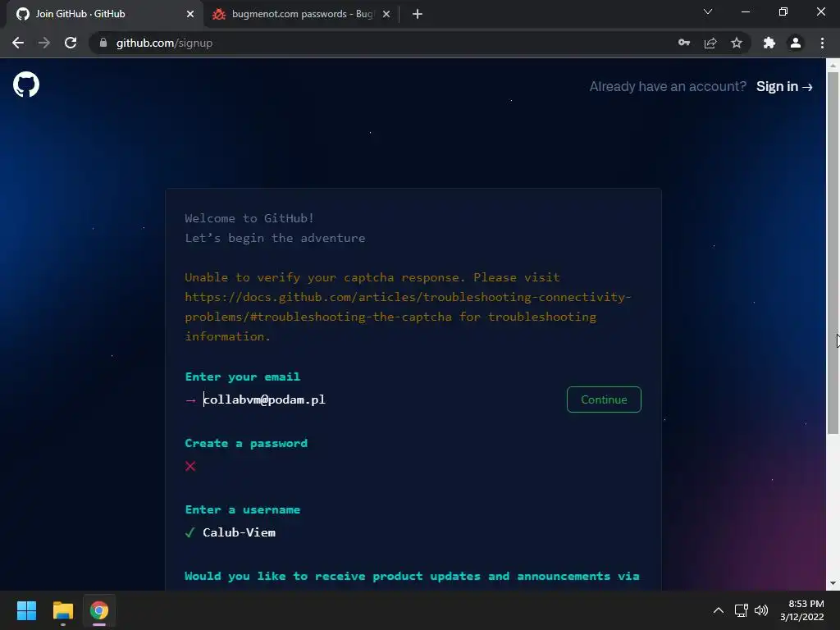Image resolution: width=840 pixels, height=630 pixels.
Task: Open the volume speaker tray icon
Action: pyautogui.click(x=761, y=610)
